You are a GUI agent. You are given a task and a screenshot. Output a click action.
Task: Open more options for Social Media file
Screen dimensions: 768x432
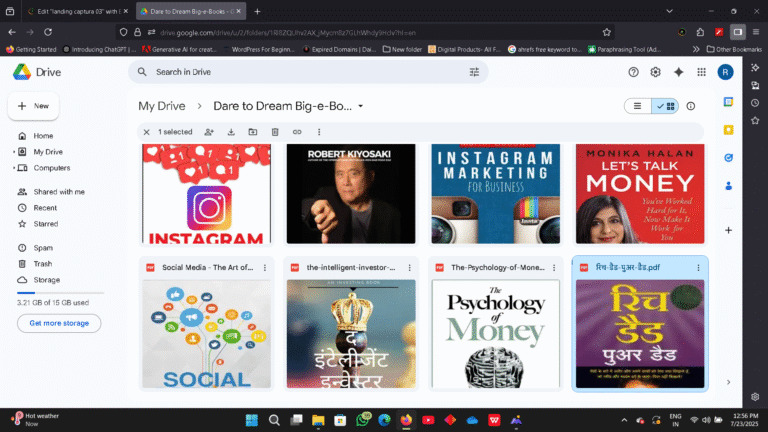[265, 267]
